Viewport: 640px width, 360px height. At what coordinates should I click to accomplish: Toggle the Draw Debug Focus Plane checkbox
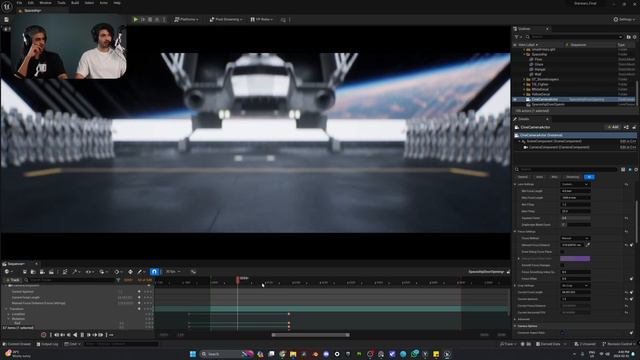pyautogui.click(x=562, y=252)
